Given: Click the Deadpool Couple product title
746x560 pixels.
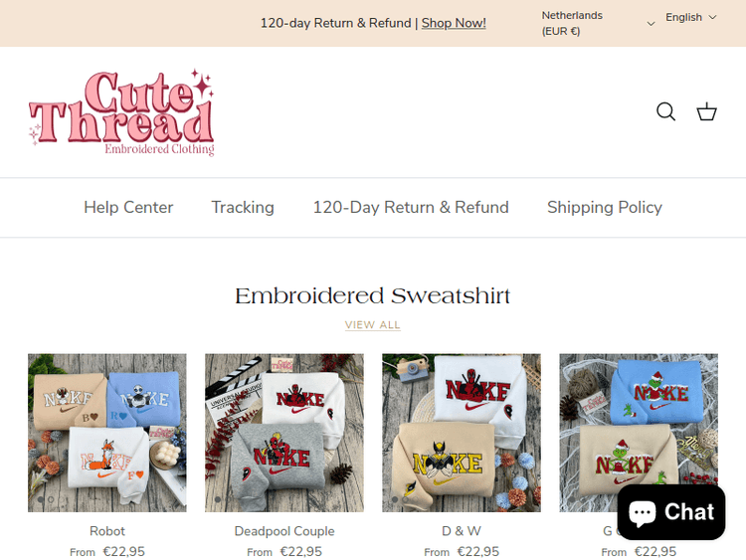Looking at the screenshot, I should click(x=284, y=531).
